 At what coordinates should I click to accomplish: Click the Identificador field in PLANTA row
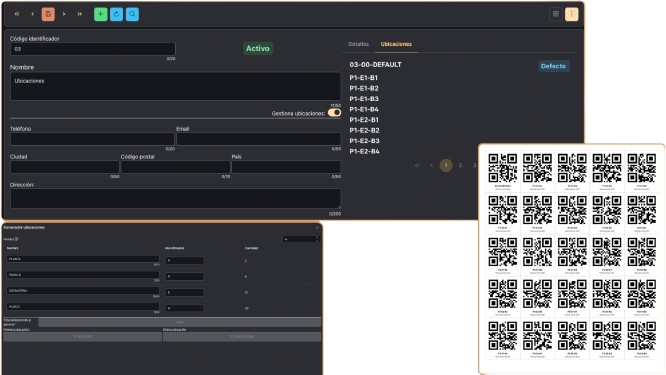point(184,260)
